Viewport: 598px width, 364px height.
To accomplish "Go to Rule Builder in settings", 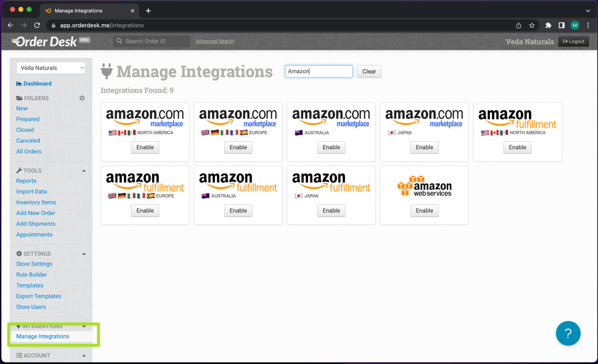I will [x=31, y=275].
